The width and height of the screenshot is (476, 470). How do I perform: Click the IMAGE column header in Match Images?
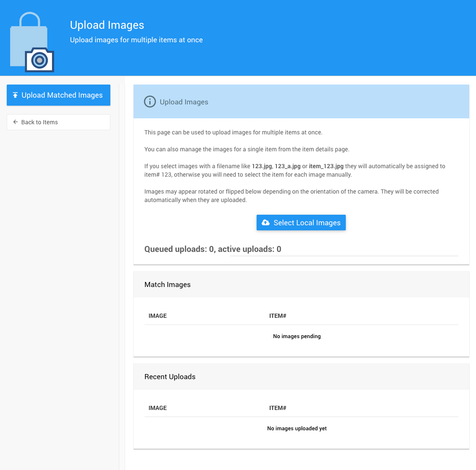coord(158,316)
